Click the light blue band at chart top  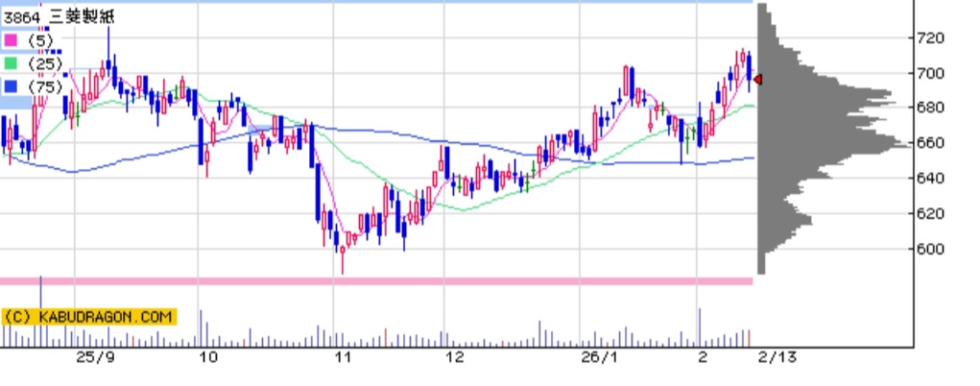[384, 2]
